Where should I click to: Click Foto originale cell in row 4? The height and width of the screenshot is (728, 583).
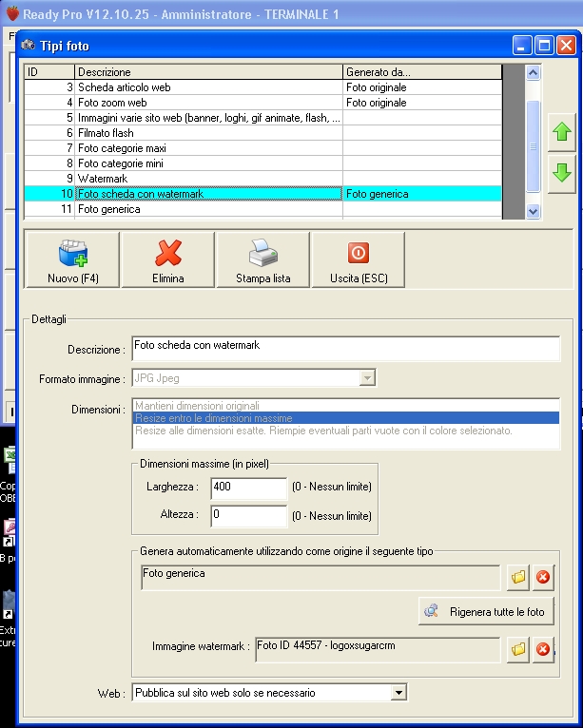click(x=422, y=103)
